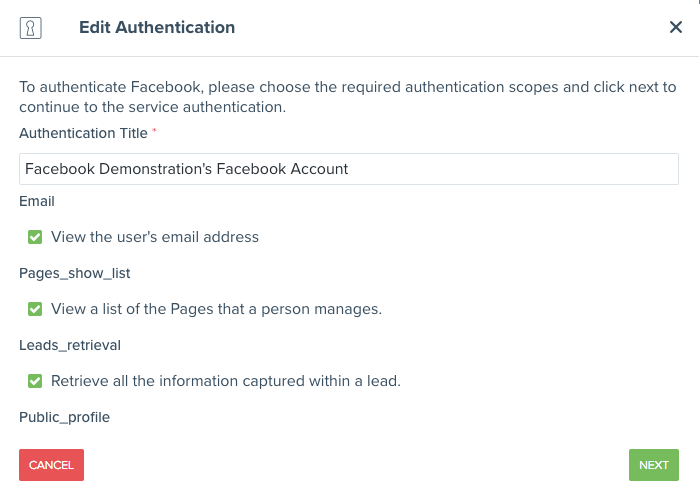The height and width of the screenshot is (492, 700).
Task: Click the word Account inside title field
Action: [x=318, y=169]
